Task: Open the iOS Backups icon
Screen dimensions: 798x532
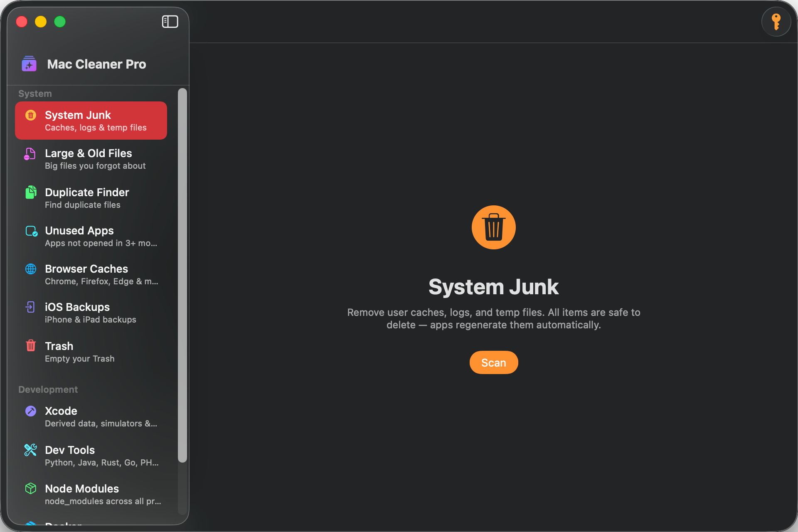Action: [30, 307]
